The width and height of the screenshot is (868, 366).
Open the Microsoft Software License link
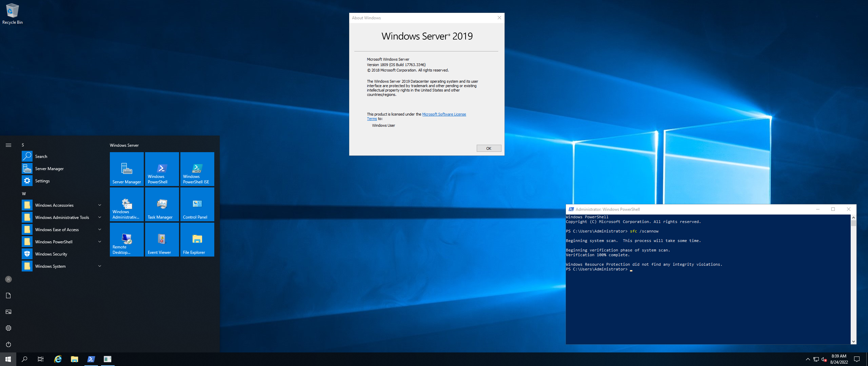tap(444, 114)
